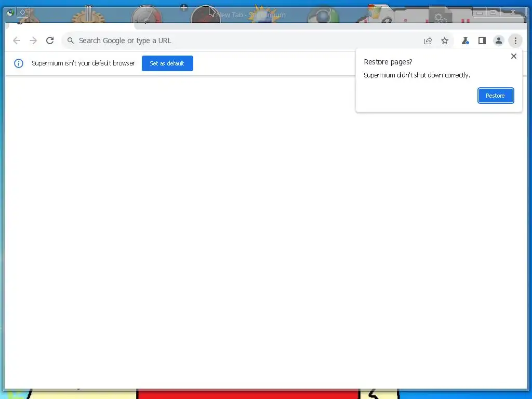Image resolution: width=532 pixels, height=399 pixels.
Task: Dismiss the Restore pages popup
Action: [514, 56]
